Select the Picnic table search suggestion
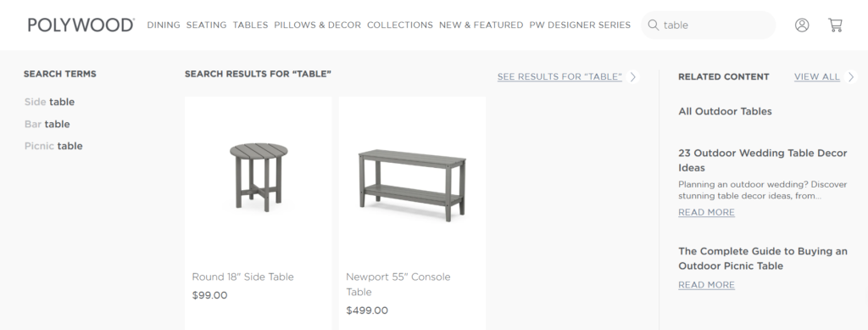868x330 pixels. point(53,146)
